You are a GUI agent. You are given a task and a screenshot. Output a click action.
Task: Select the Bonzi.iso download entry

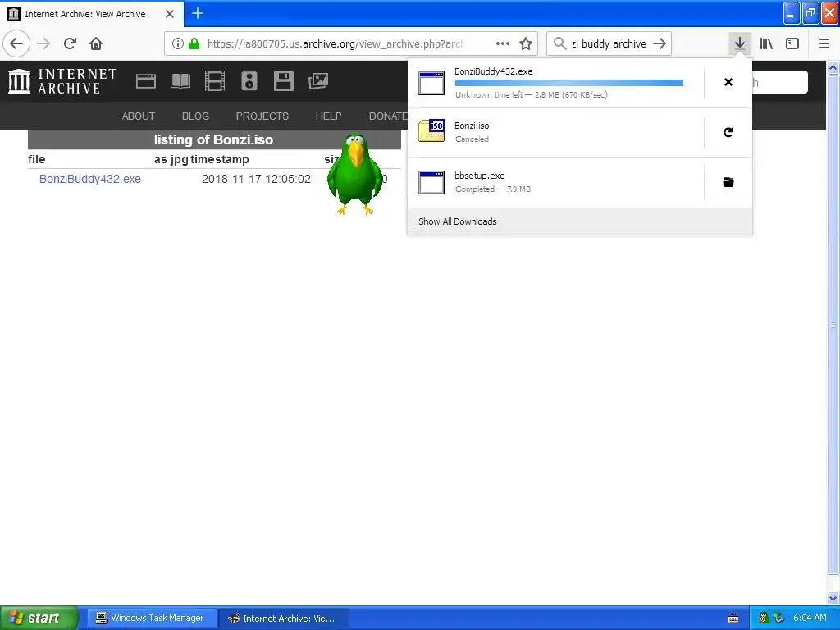[555, 132]
